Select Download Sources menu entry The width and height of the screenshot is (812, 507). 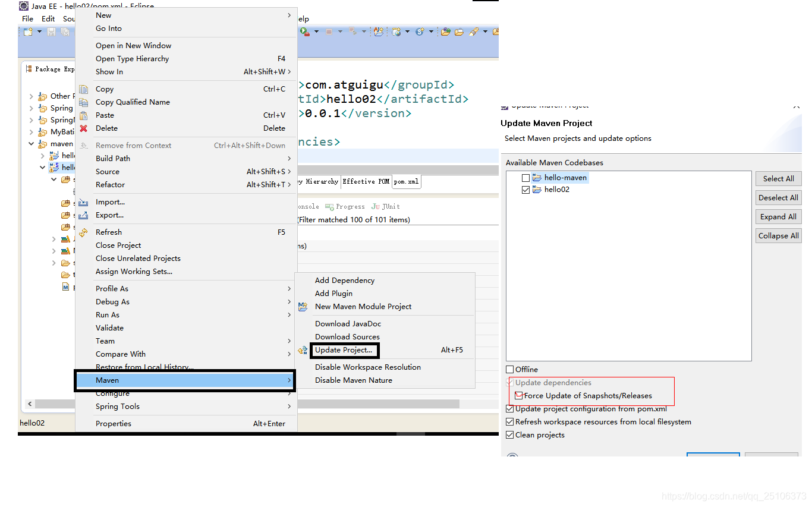(347, 337)
